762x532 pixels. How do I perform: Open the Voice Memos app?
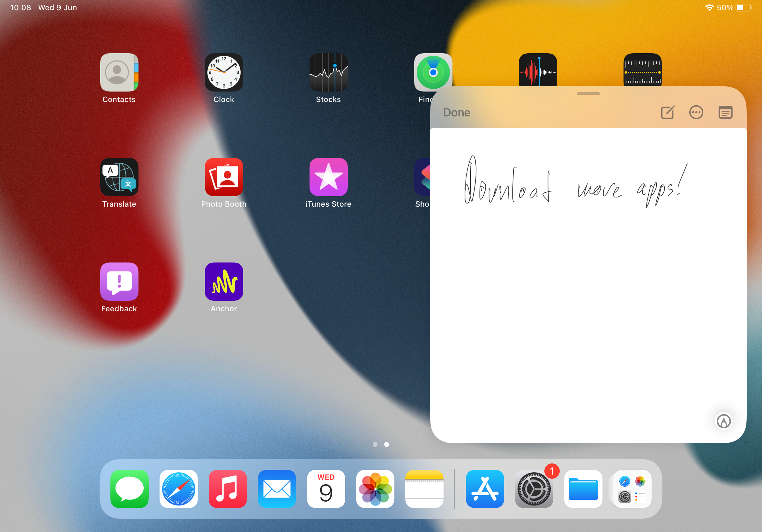(x=538, y=70)
